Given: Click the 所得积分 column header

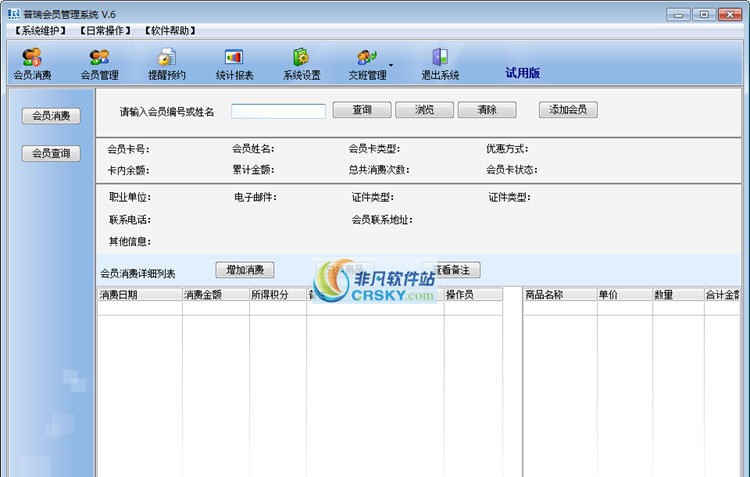Looking at the screenshot, I should pos(278,295).
